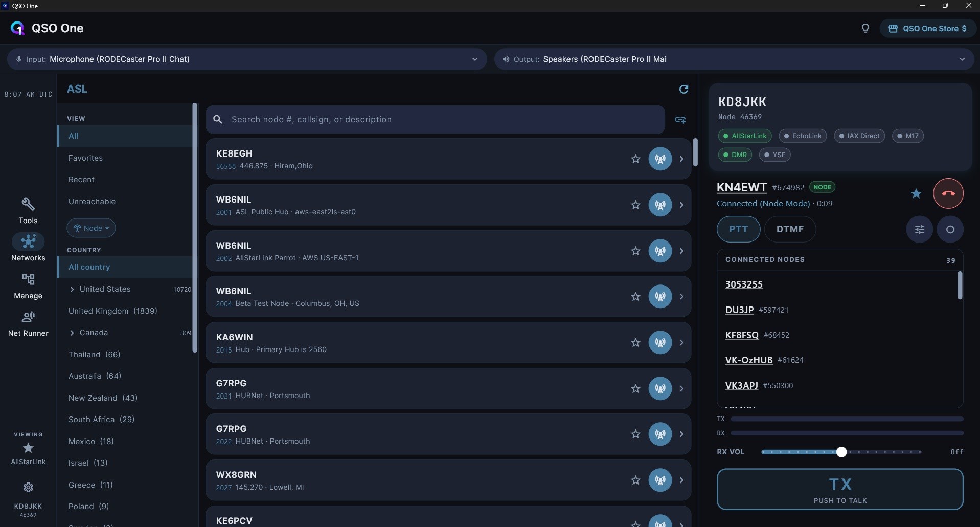
Task: Unfavorite KN4EWT with blue star
Action: 916,193
